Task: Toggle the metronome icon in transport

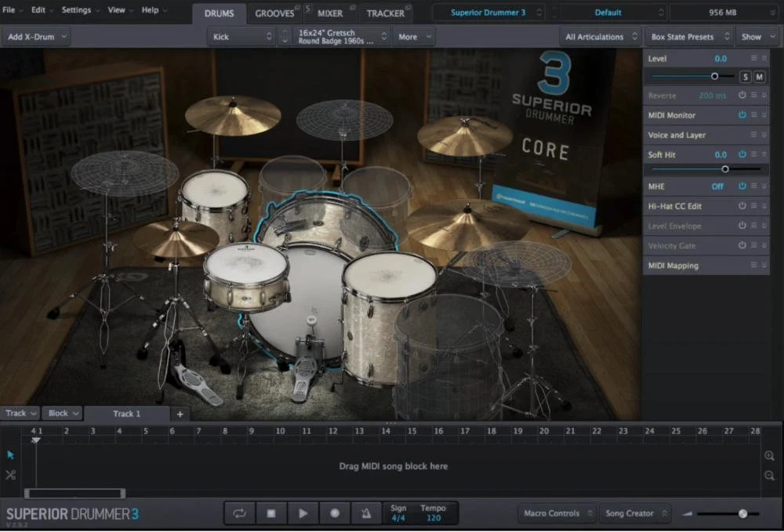Action: 366,513
